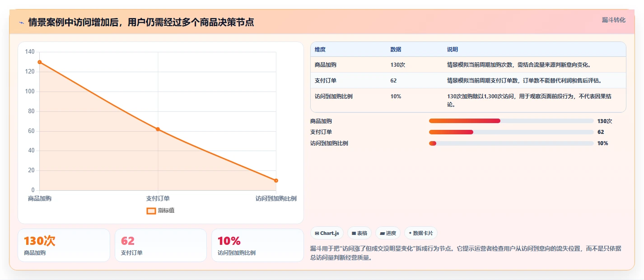Click the 140 y-axis tick label
The height and width of the screenshot is (280, 644).
coord(30,52)
